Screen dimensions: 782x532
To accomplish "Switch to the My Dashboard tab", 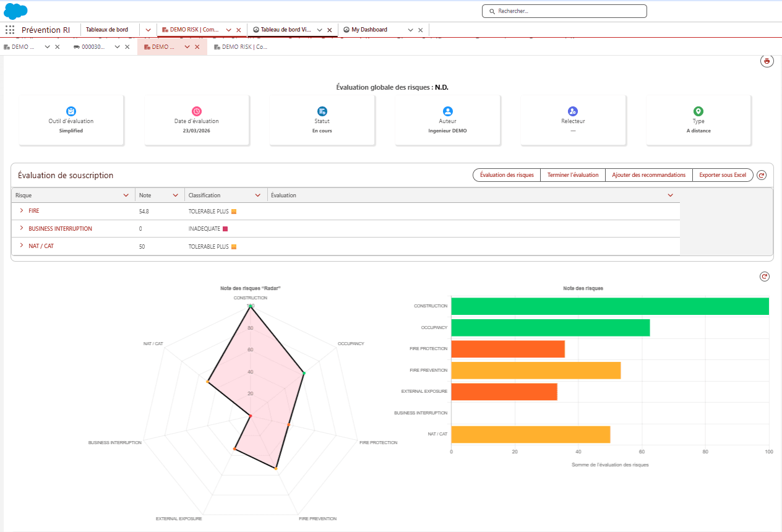I will (369, 30).
